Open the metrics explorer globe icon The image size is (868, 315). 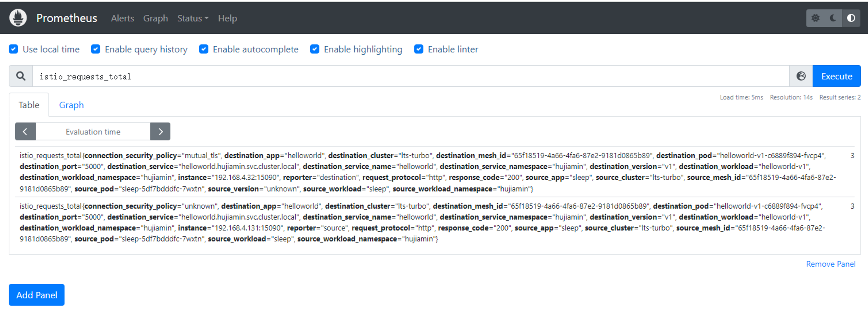(801, 76)
